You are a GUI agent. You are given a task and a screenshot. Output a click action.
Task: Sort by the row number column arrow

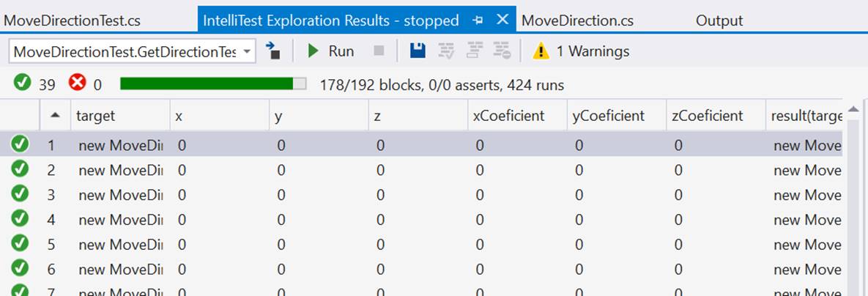point(55,116)
